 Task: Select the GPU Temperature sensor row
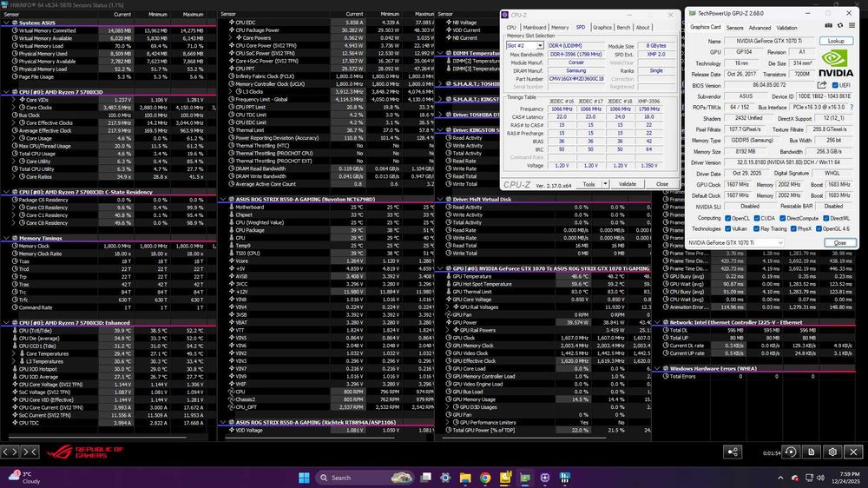(549, 276)
